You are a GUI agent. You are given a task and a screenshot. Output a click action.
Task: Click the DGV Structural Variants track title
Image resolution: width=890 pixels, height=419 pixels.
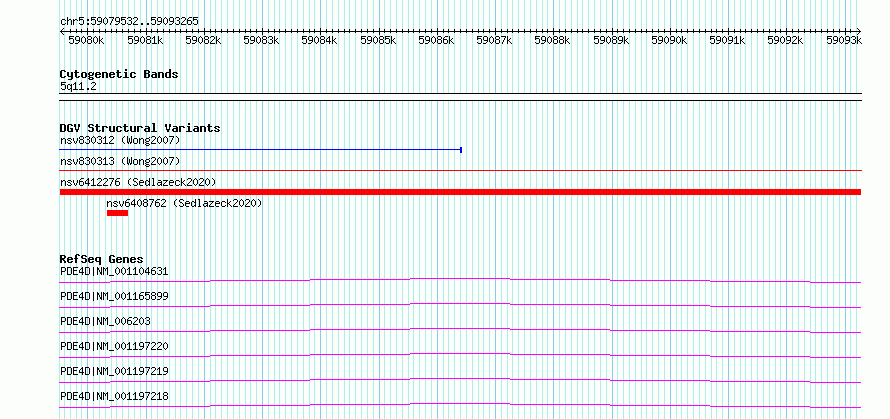coord(140,128)
